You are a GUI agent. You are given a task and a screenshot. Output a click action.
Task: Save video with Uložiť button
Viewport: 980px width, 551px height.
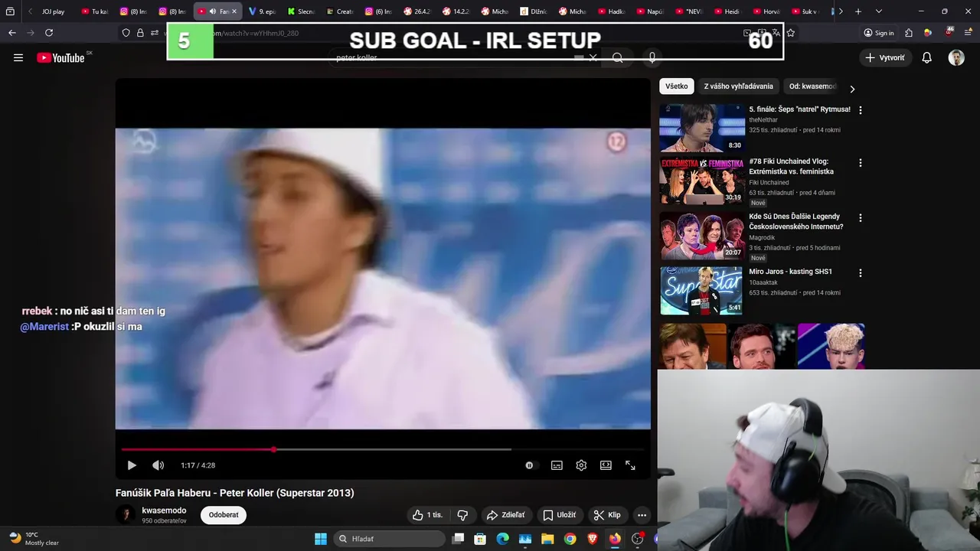[x=559, y=515]
